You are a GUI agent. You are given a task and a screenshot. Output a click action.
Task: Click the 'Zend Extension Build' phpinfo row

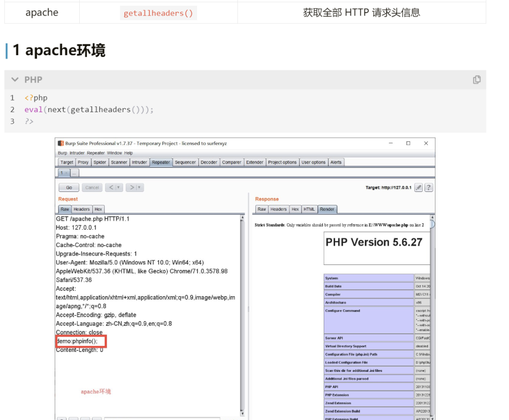point(377,411)
